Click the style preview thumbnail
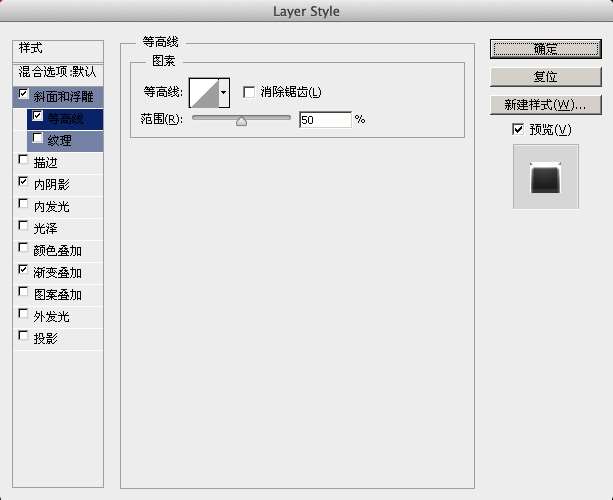Screen dimensions: 613x500 coord(546,176)
